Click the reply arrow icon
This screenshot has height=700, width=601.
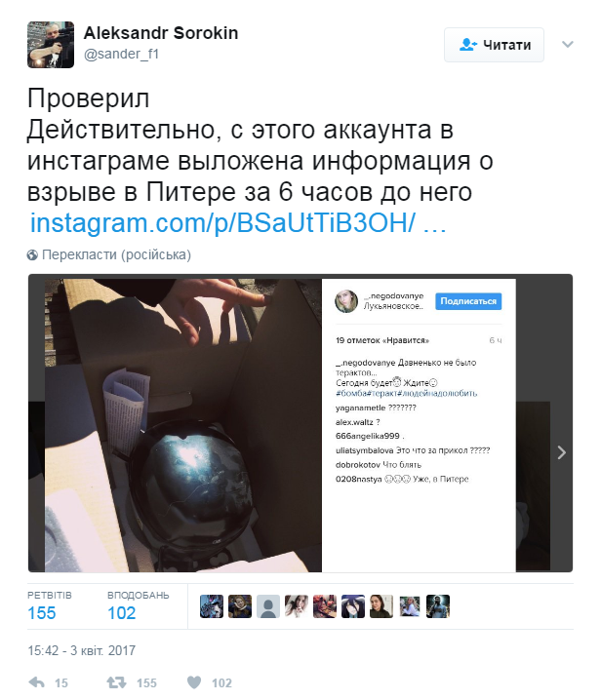pyautogui.click(x=37, y=682)
